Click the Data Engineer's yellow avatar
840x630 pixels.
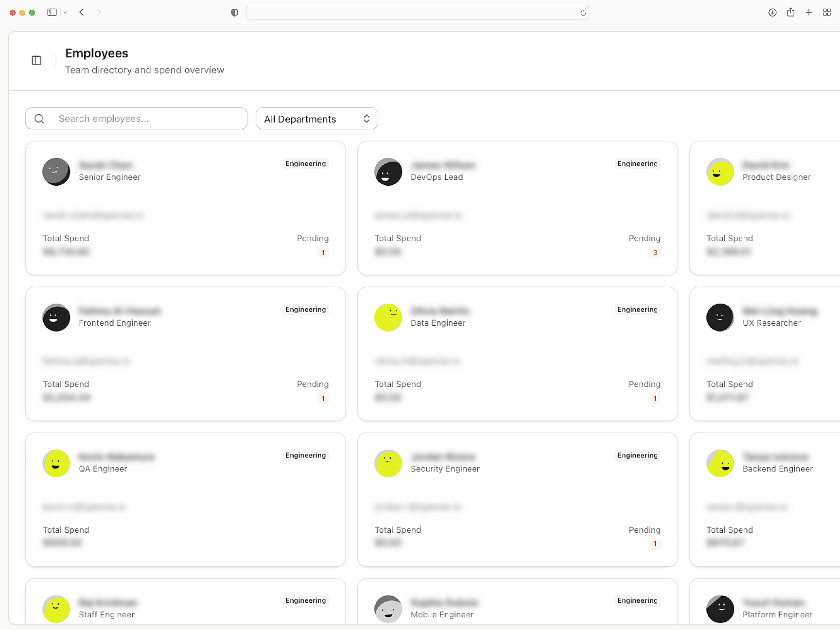[388, 317]
